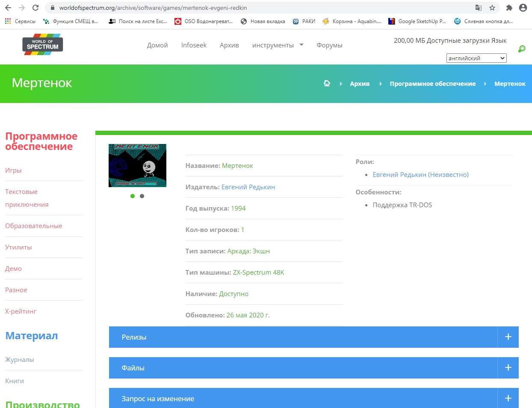Open the Google SketchUp bookmark
532x408 pixels.
point(417,21)
